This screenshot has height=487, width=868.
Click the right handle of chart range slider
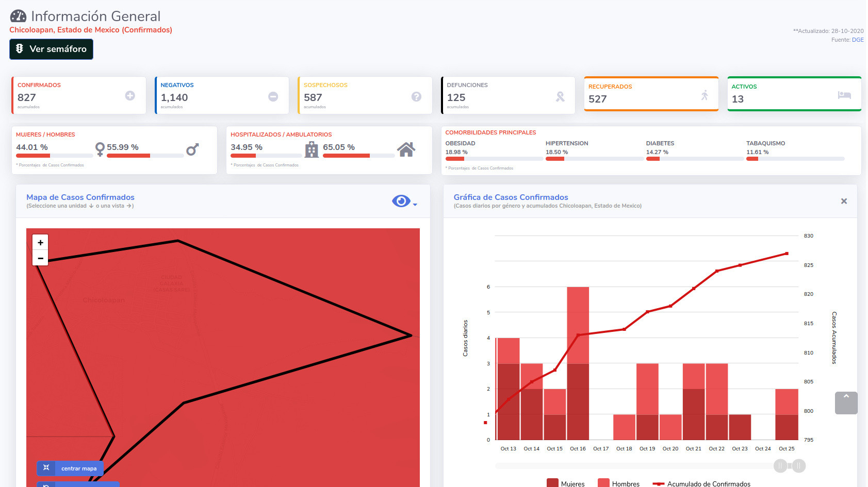[x=799, y=466]
